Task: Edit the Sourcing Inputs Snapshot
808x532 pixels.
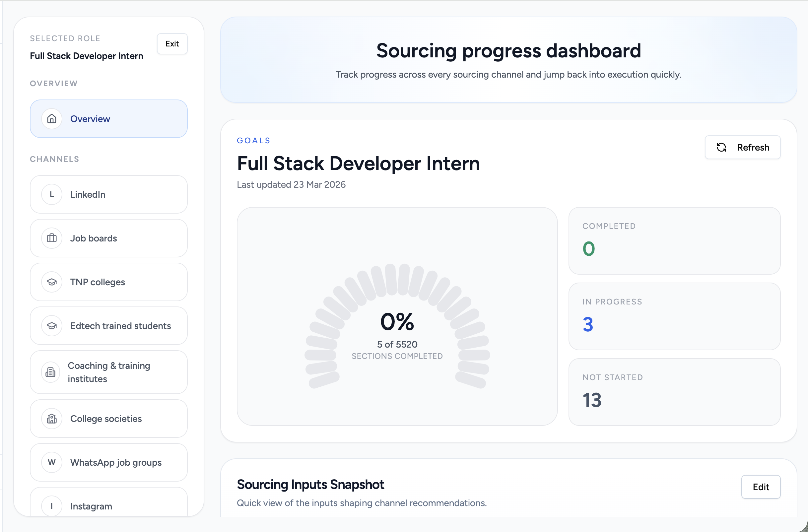Action: [x=761, y=487]
